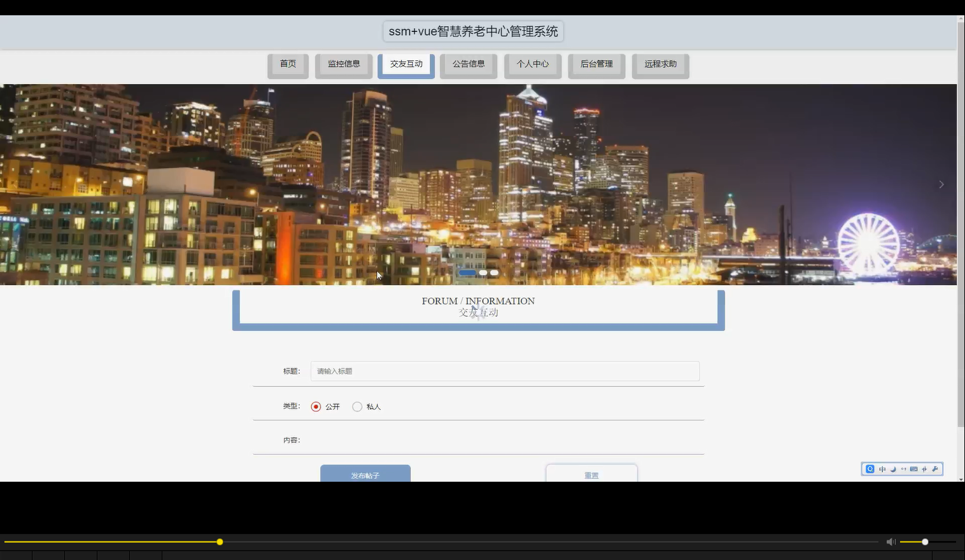Switch to the 公告信息 tab

[468, 64]
